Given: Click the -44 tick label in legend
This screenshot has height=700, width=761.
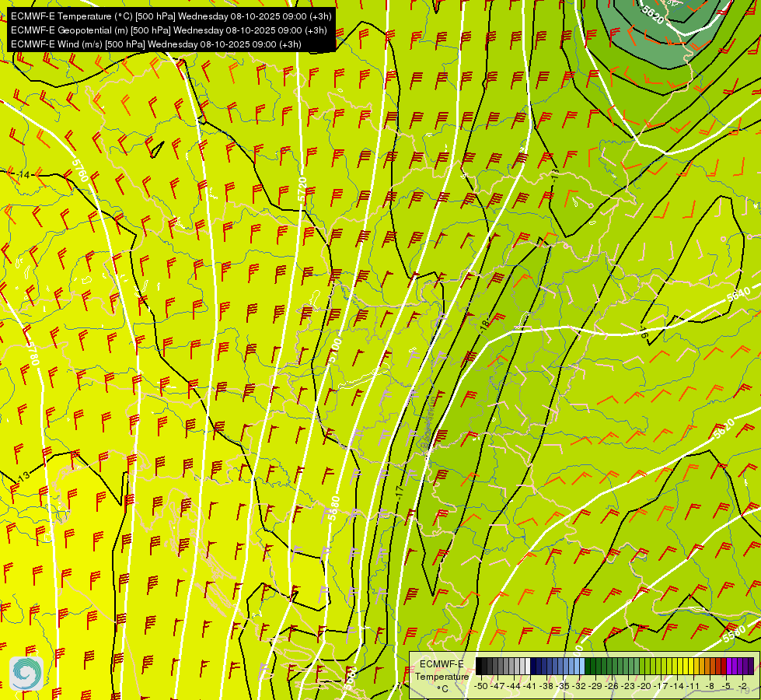Looking at the screenshot, I should click(x=514, y=686).
